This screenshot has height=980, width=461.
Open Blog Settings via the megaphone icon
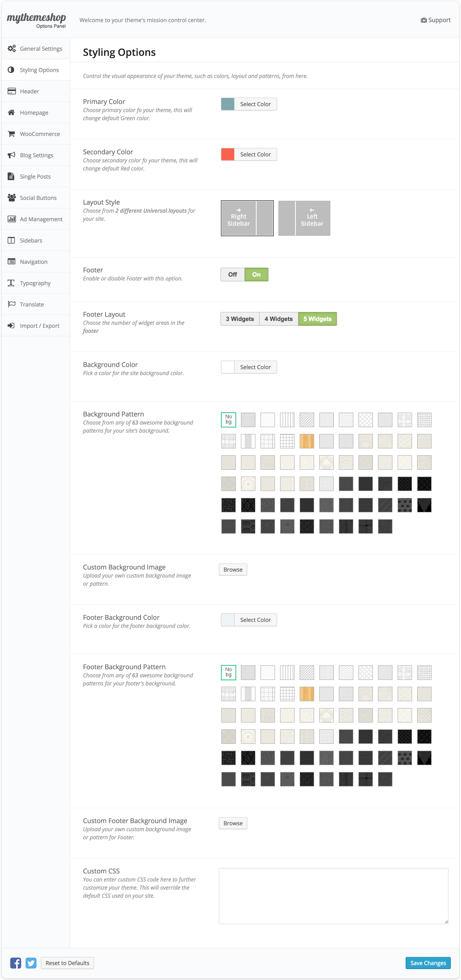click(x=11, y=155)
